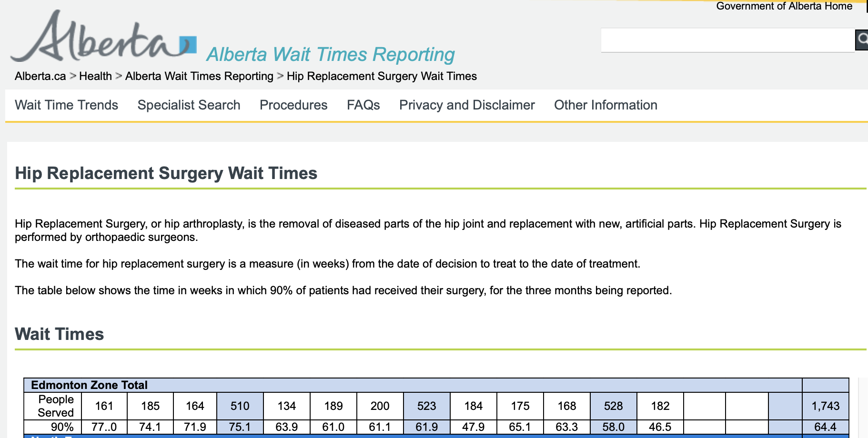Select the 90% cell 46.5
The width and height of the screenshot is (868, 438).
click(660, 427)
